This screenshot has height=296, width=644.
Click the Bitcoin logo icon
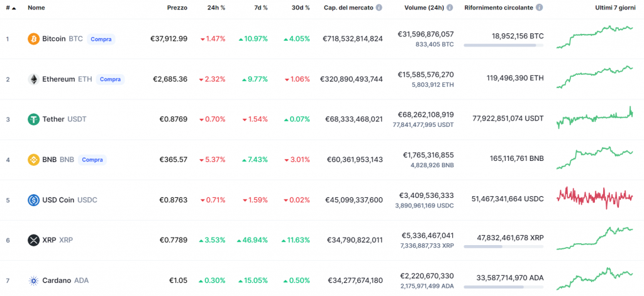(33, 39)
